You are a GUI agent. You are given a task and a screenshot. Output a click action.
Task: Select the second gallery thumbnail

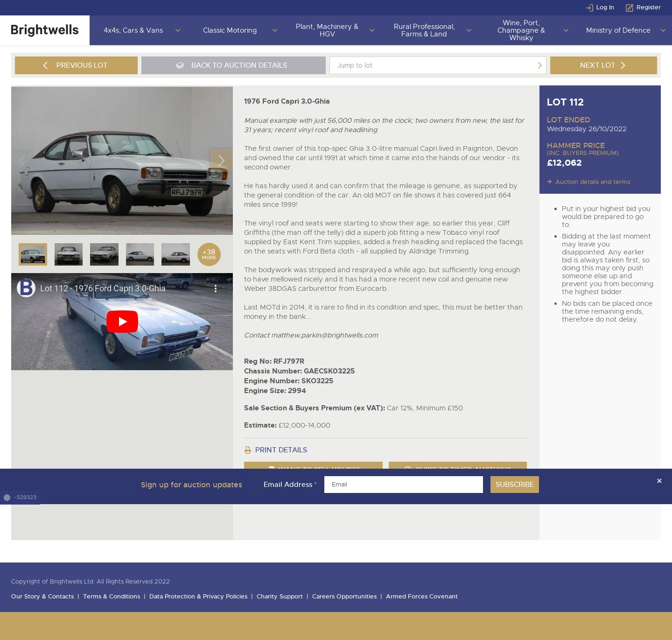point(69,254)
